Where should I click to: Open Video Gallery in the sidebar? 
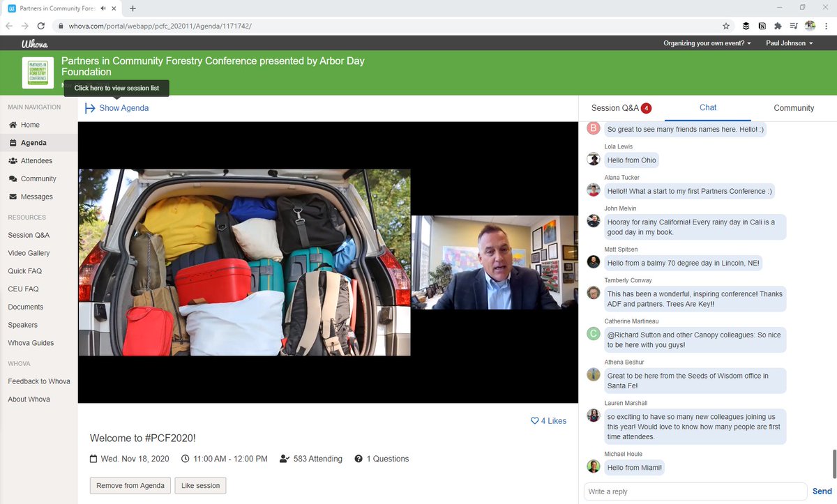coord(29,253)
